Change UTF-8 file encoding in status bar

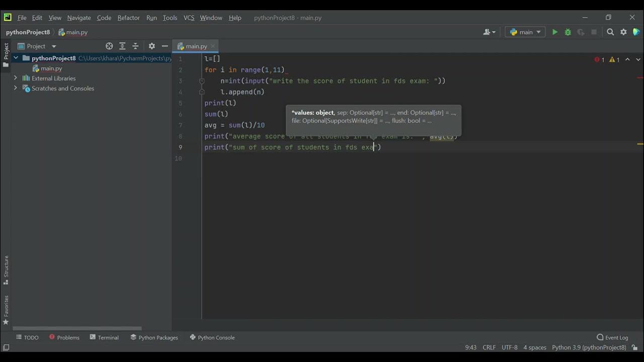pyautogui.click(x=509, y=347)
